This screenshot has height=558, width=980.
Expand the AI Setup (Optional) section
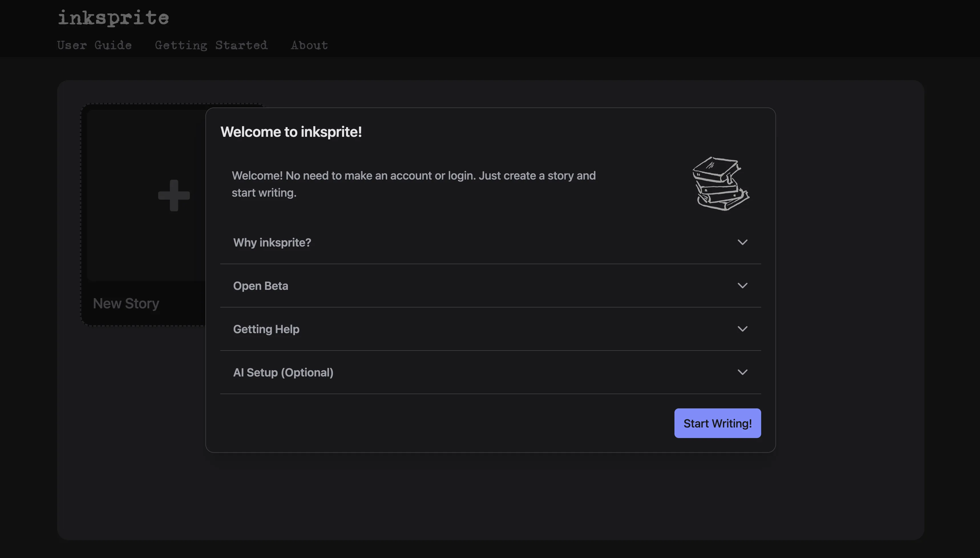tap(283, 372)
